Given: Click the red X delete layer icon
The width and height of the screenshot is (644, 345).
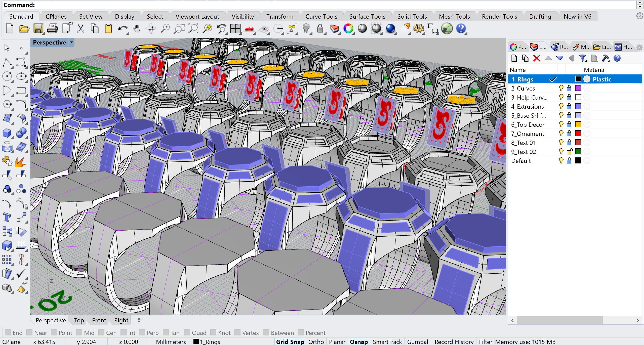Looking at the screenshot, I should tap(537, 58).
